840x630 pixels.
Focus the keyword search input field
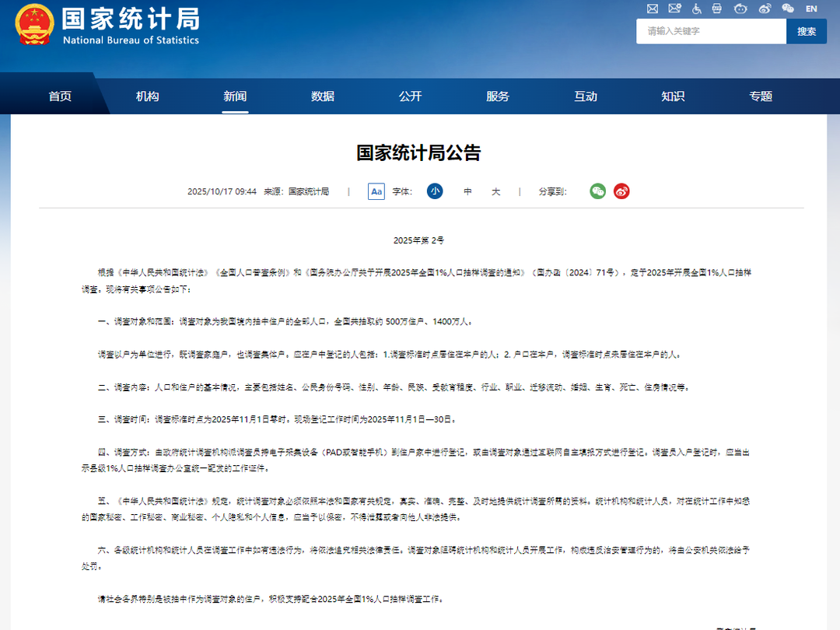click(711, 31)
